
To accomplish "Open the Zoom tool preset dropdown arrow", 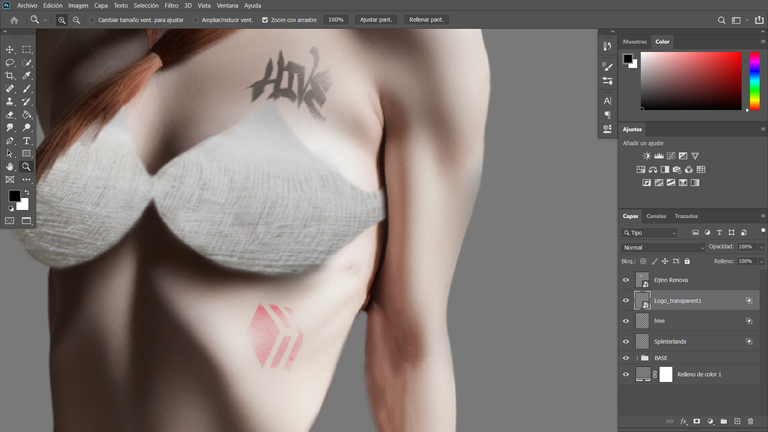I will [46, 21].
